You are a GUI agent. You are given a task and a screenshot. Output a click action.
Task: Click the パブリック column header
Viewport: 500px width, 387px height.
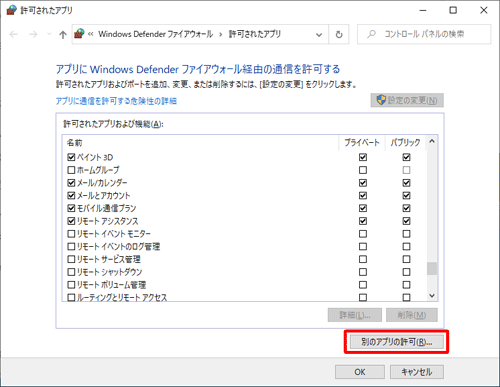tap(405, 143)
